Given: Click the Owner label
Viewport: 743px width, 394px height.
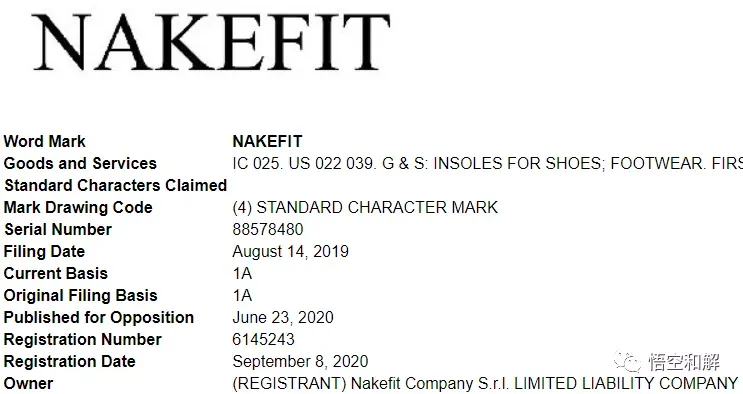Looking at the screenshot, I should (x=28, y=383).
